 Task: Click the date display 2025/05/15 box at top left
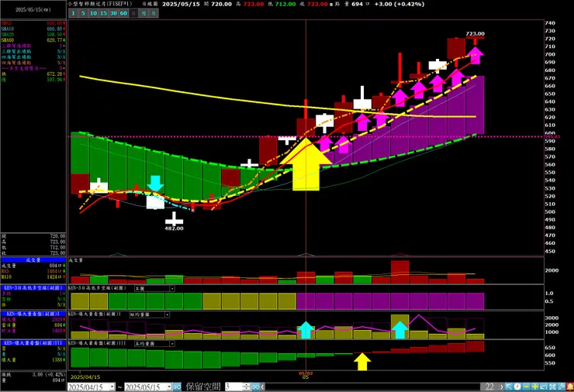(33, 10)
